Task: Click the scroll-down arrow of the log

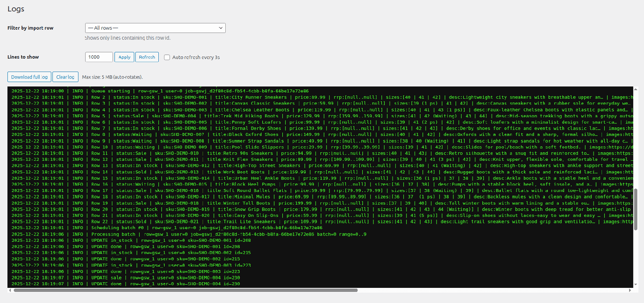Action: click(636, 285)
